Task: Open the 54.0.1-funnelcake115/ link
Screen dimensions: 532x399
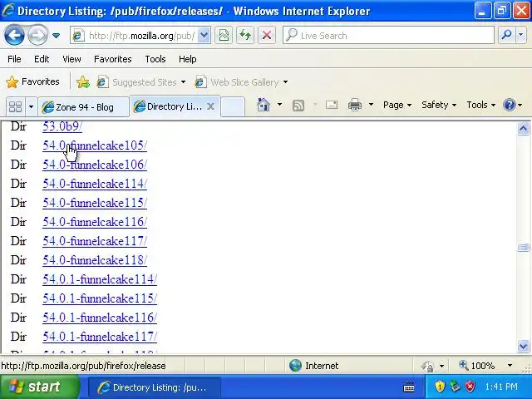Action: click(100, 298)
